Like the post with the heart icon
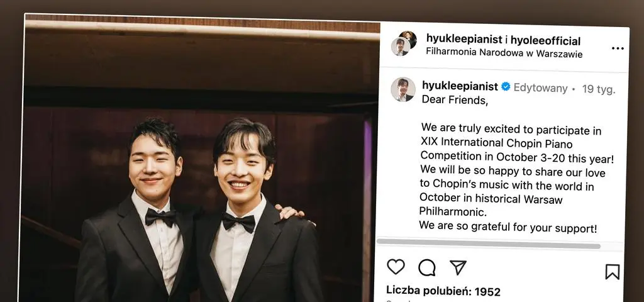 (x=396, y=267)
